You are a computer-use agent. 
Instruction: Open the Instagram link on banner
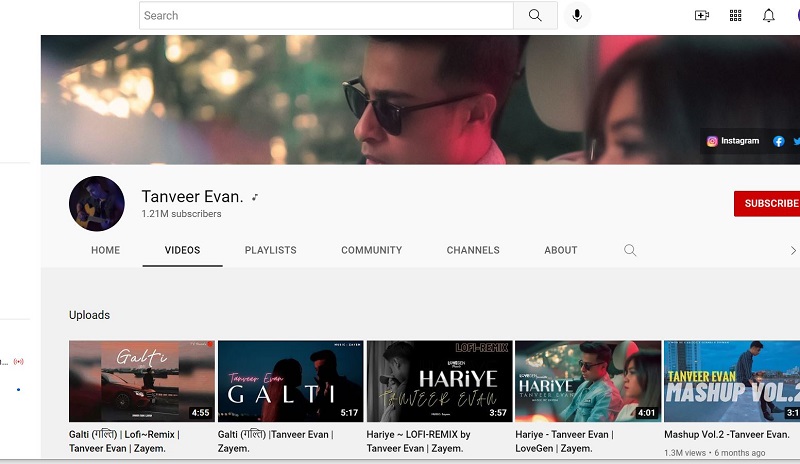(733, 141)
